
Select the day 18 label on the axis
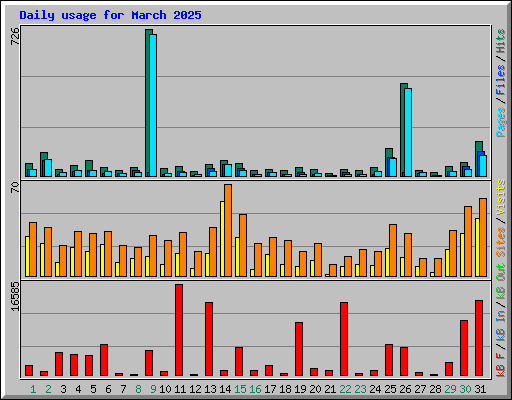285,389
